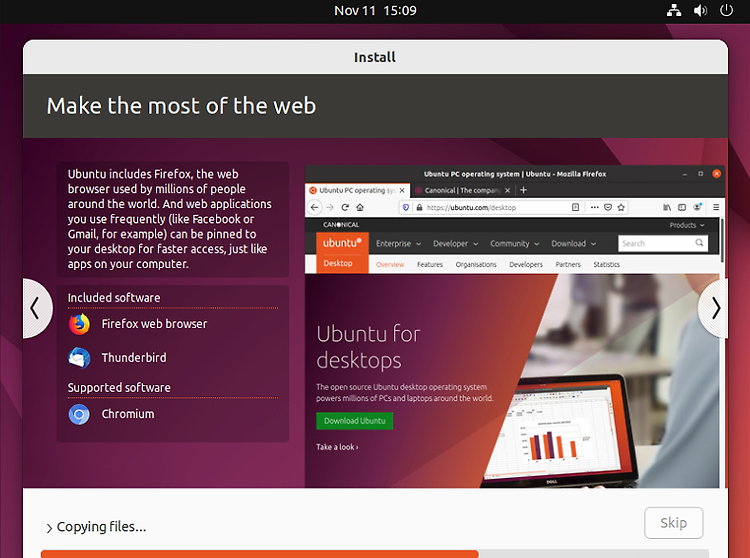Screen dimensions: 750x558
Task: Open the Partners subnav item
Action: click(568, 264)
